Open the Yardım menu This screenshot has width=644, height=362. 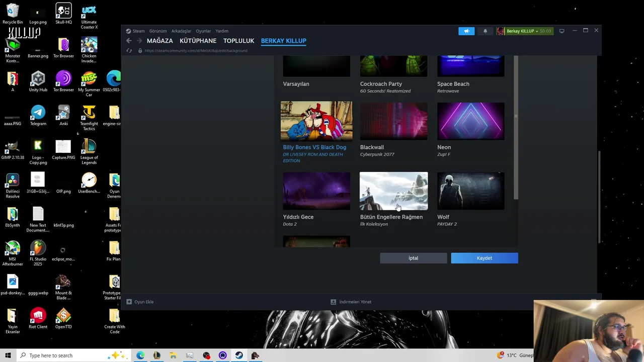click(x=222, y=31)
